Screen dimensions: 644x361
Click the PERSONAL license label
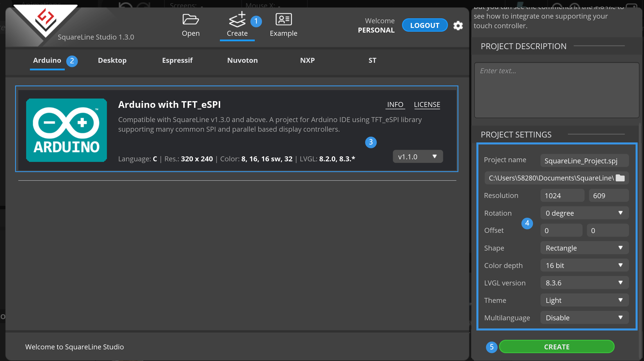(x=376, y=30)
